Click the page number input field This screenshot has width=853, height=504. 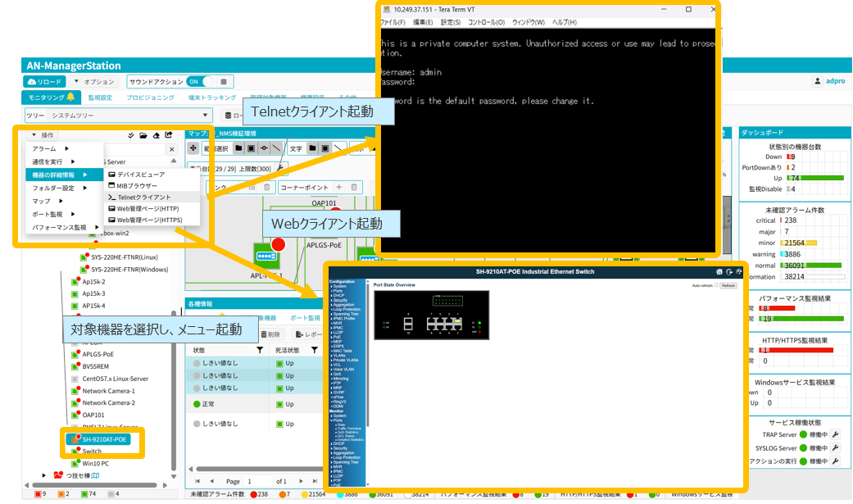click(258, 481)
